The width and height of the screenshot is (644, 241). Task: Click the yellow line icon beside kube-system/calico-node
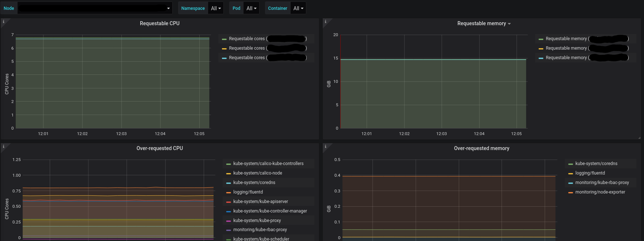[x=229, y=173]
